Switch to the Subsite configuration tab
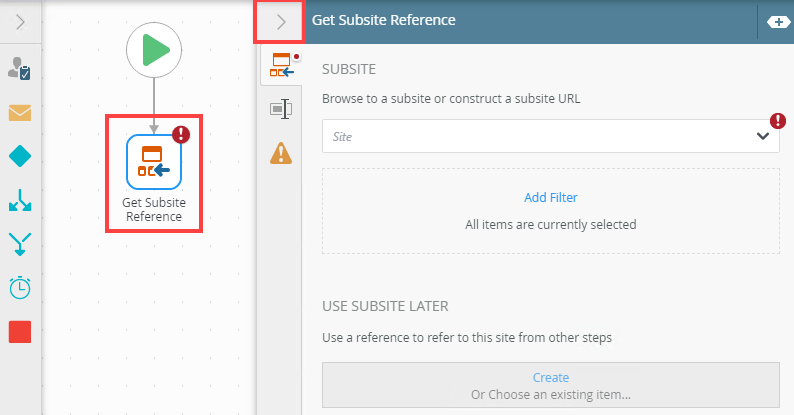 point(281,68)
